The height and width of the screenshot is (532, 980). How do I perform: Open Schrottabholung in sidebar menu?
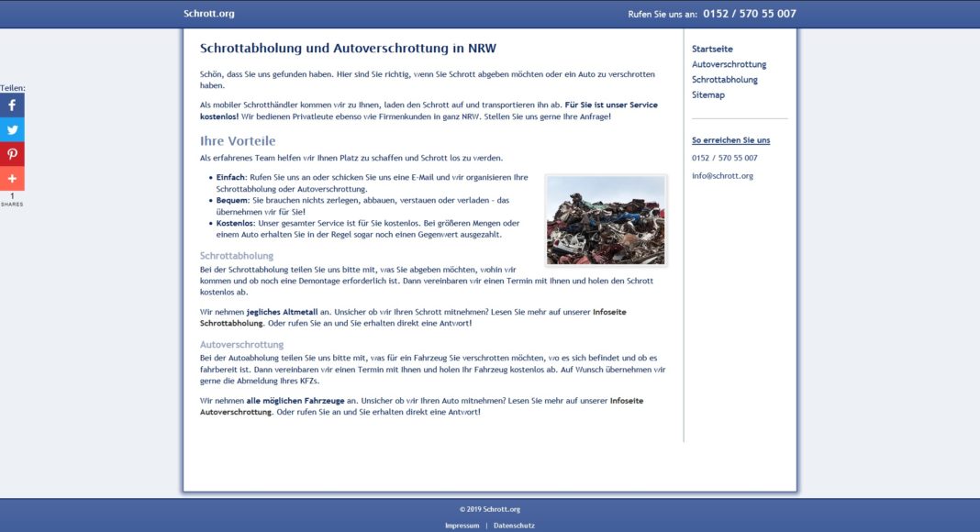tap(724, 79)
